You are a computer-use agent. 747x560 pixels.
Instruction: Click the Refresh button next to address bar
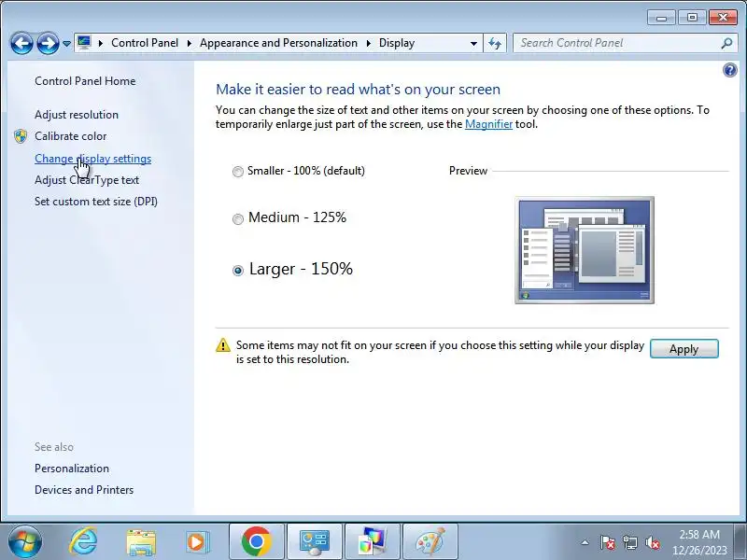pyautogui.click(x=495, y=43)
